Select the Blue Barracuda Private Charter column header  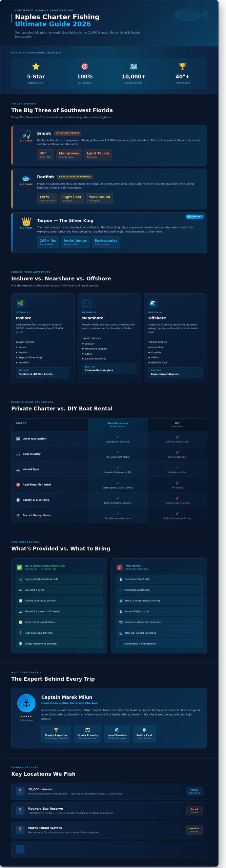pos(118,425)
